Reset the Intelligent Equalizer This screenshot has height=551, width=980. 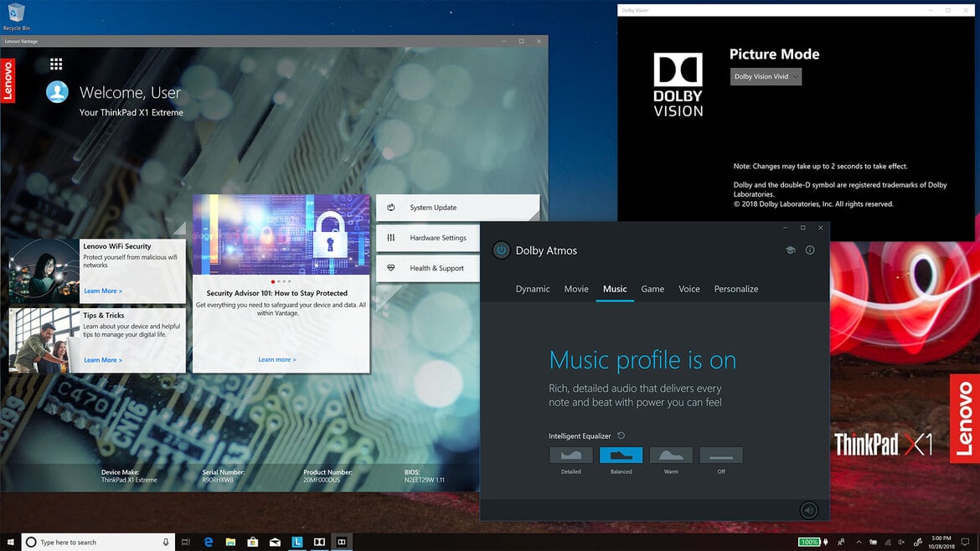tap(622, 435)
